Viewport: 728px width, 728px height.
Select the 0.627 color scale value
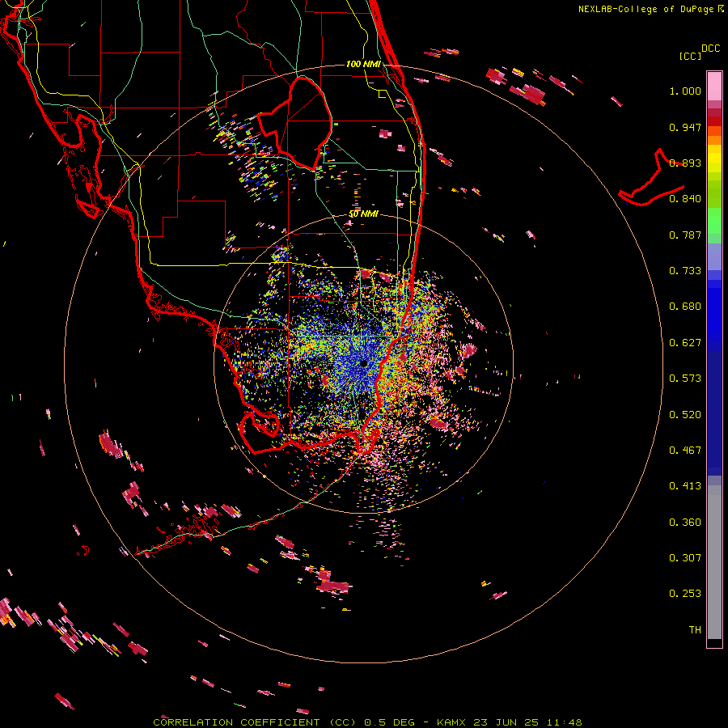coord(685,343)
